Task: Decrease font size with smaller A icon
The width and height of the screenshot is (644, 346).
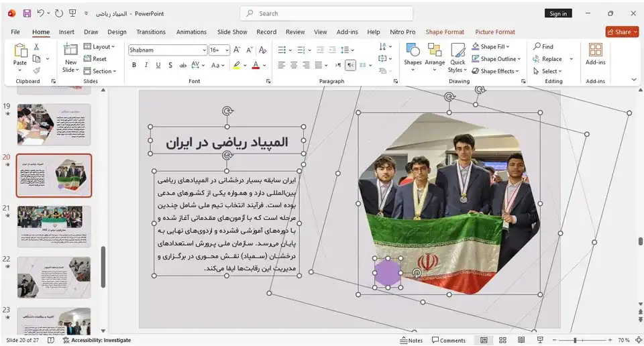Action: 250,50
